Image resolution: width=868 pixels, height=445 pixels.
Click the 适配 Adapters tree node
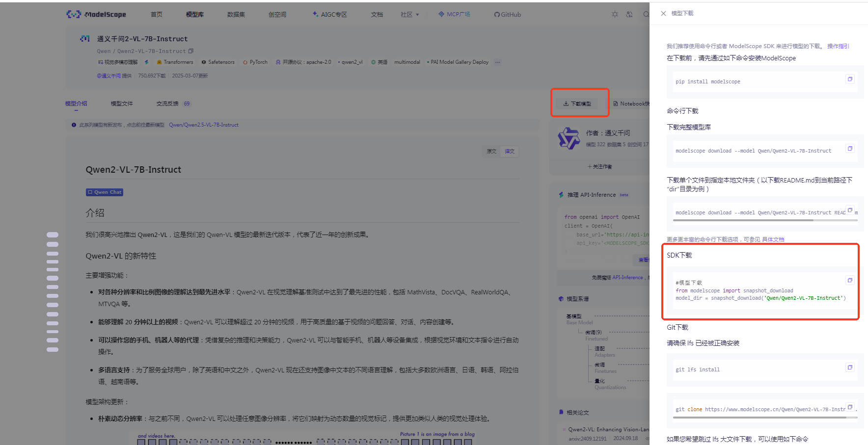604,351
